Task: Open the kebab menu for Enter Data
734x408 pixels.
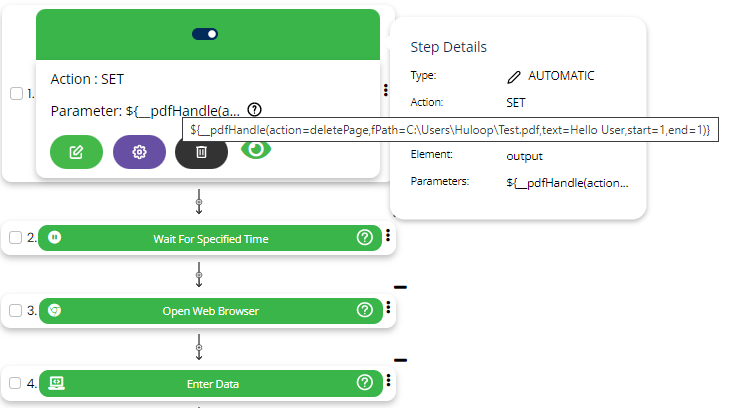Action: 387,382
